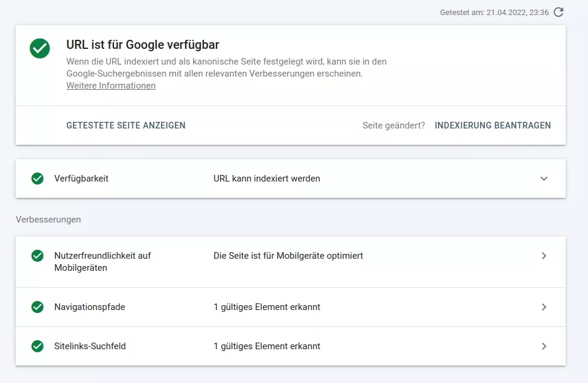Screen dimensions: 588x383
Task: Open Sitelinks-Suchfeld details via its right chevron
Action: coord(544,346)
